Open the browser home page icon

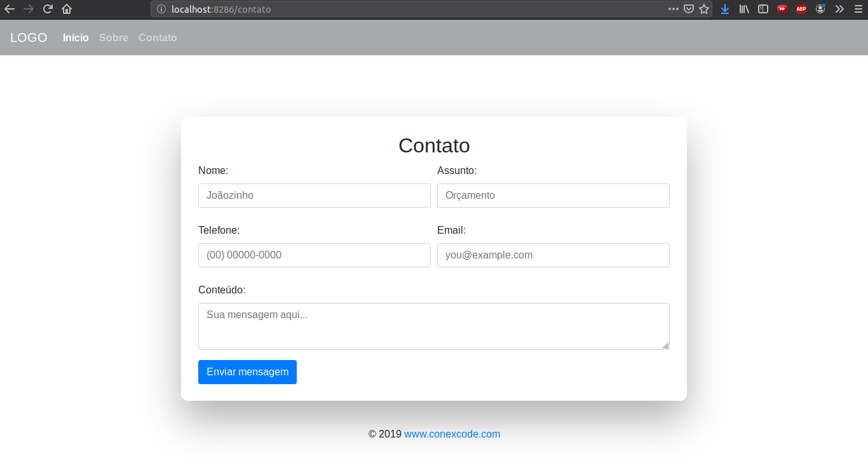coord(67,9)
